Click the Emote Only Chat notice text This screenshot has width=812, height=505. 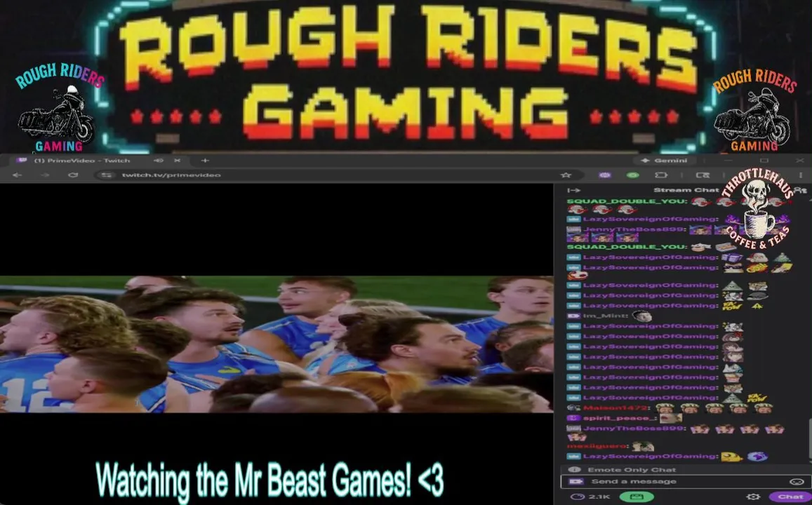point(632,470)
